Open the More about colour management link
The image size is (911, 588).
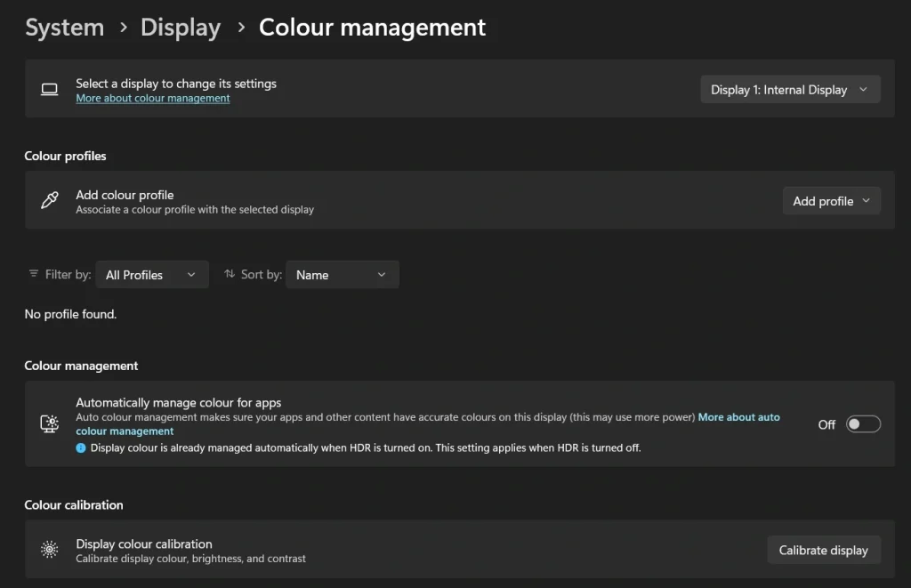[x=152, y=99]
